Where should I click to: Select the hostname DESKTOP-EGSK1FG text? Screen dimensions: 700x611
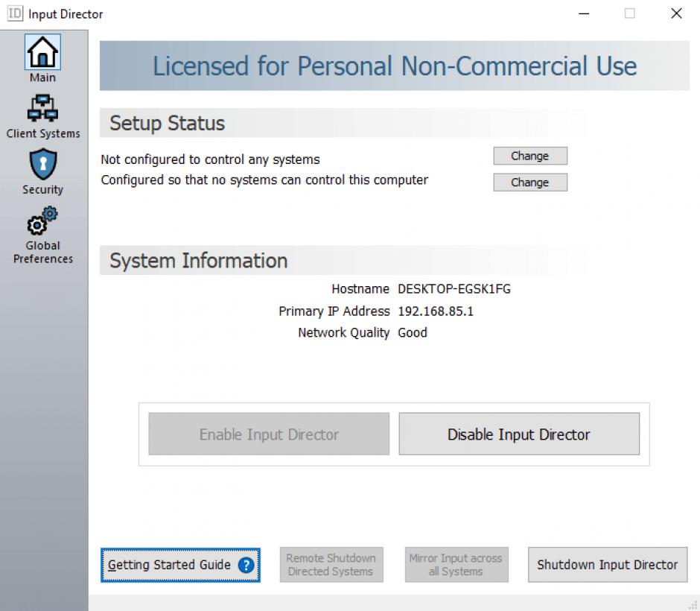coord(454,289)
